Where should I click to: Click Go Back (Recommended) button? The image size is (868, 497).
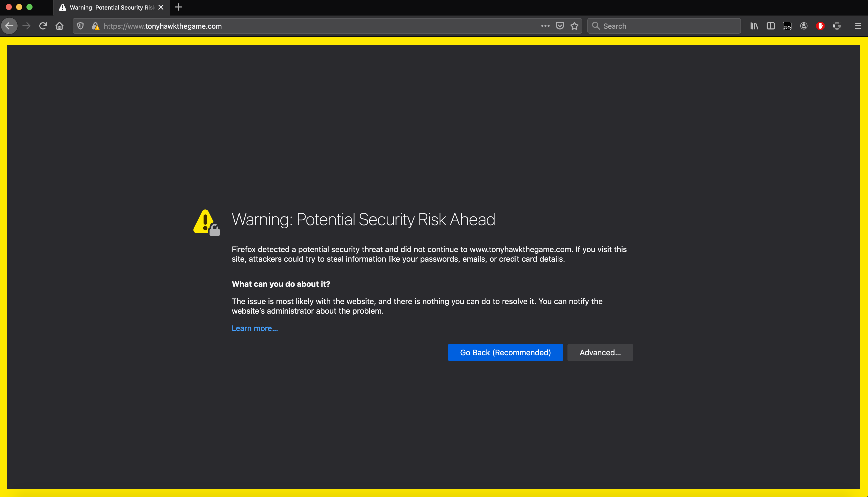pos(505,352)
